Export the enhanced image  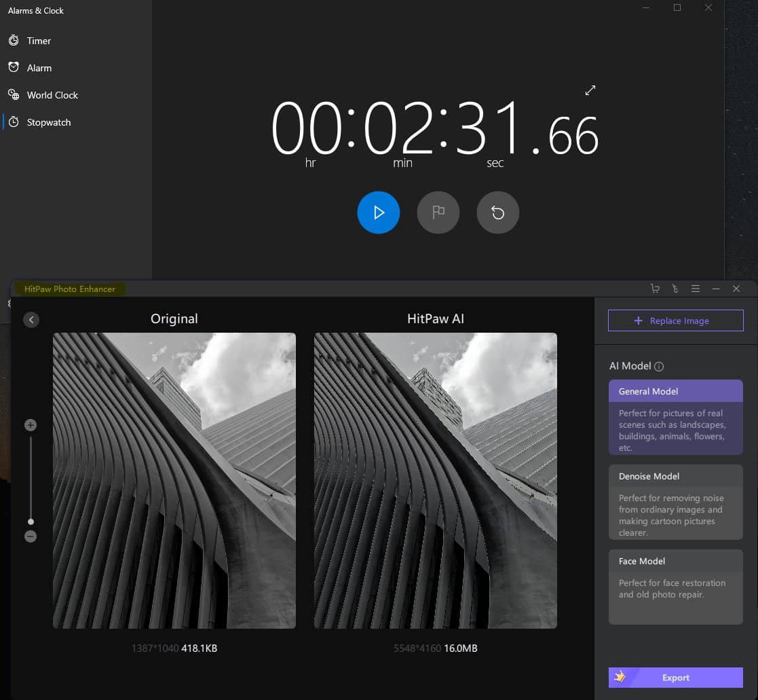pos(675,678)
